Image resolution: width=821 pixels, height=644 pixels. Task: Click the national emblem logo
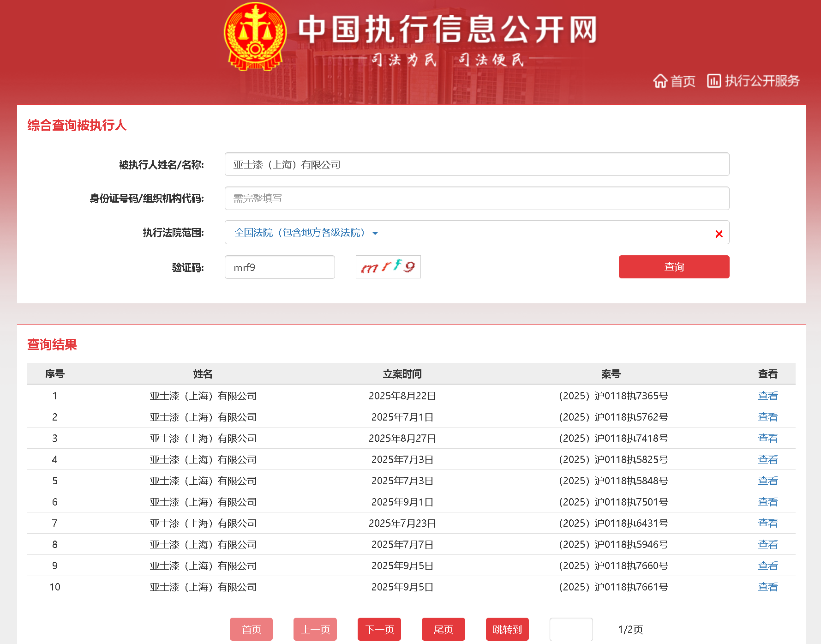(255, 36)
